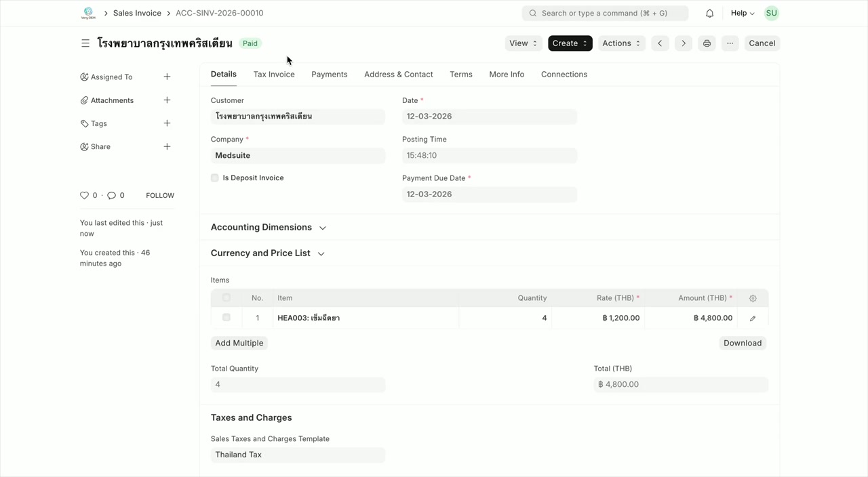
Task: Print the invoice using the printer icon
Action: coord(707,43)
